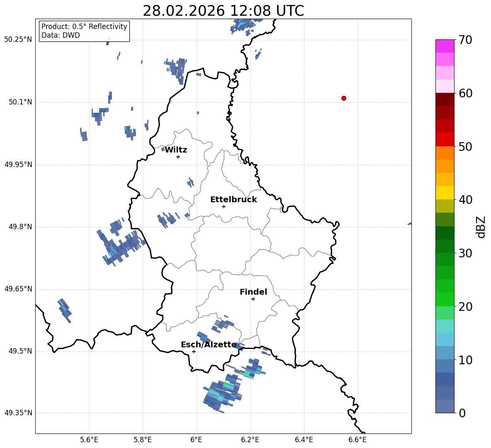Click the colorbar tick label 50

[465, 147]
